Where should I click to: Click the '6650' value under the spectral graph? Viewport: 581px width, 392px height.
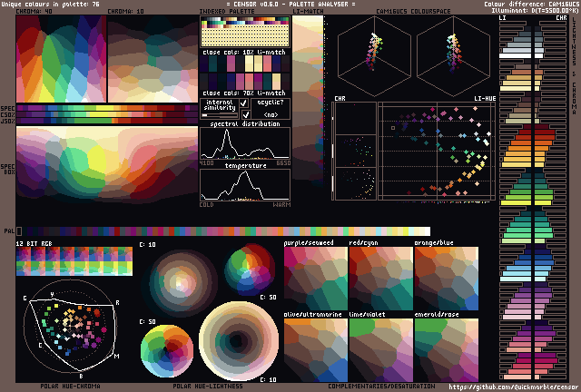[283, 163]
